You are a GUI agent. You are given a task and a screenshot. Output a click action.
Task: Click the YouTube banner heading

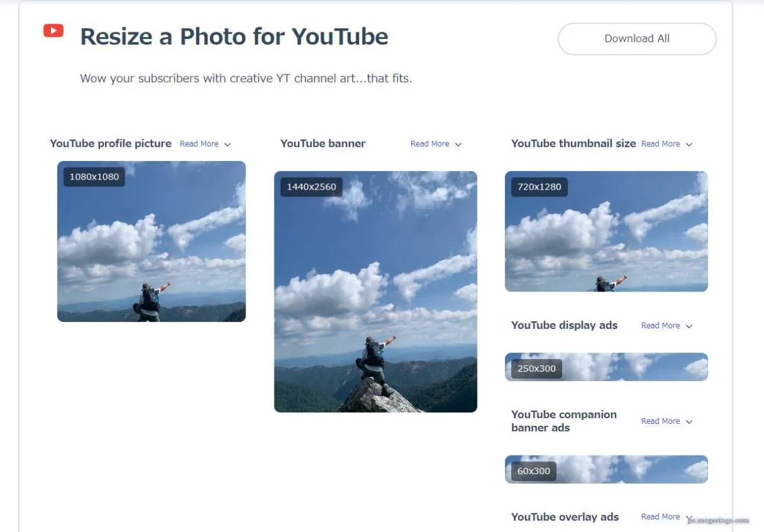tap(323, 143)
